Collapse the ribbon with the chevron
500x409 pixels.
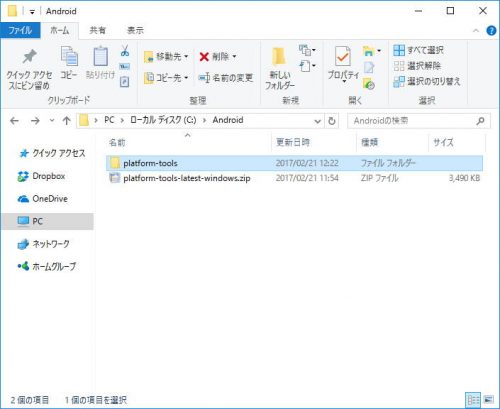point(476,31)
